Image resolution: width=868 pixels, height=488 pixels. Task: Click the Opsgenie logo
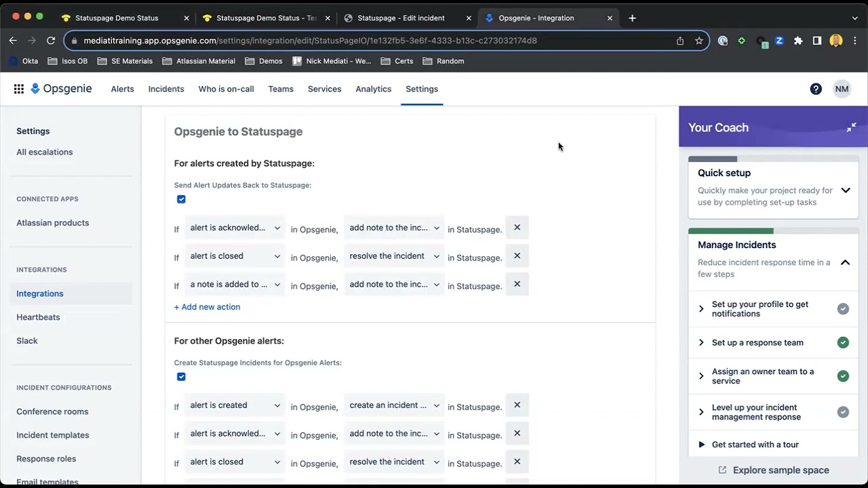click(x=61, y=89)
